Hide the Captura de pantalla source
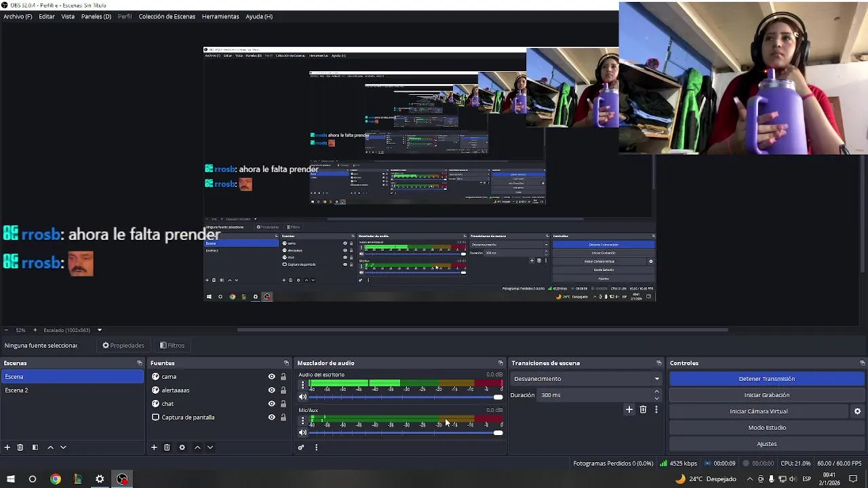 point(272,418)
